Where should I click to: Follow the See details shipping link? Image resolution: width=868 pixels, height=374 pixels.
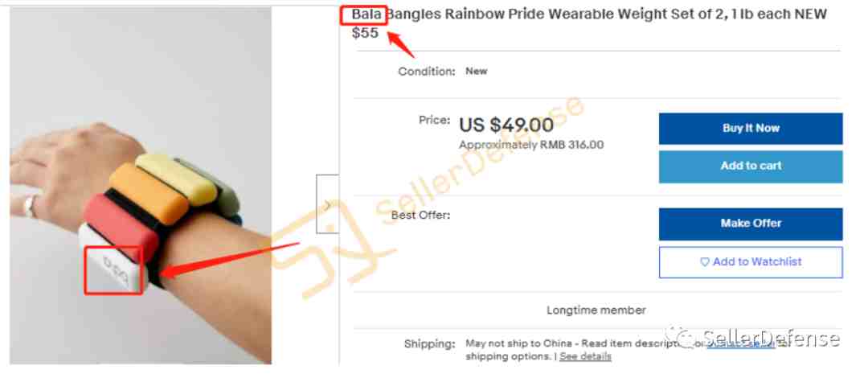(585, 356)
